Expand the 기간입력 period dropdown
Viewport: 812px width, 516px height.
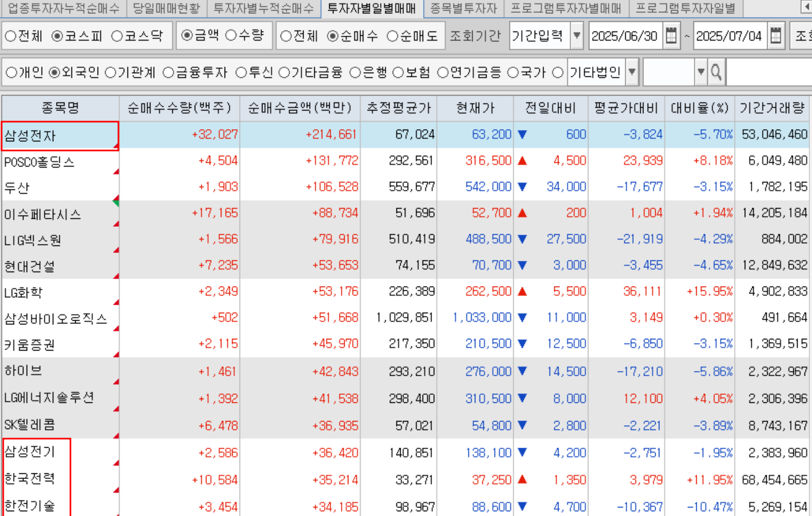(577, 36)
